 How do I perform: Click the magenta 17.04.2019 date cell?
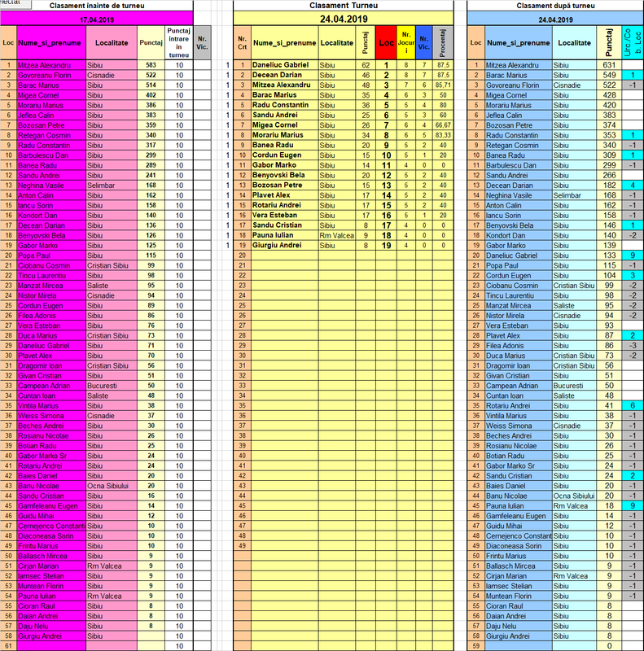[x=97, y=20]
